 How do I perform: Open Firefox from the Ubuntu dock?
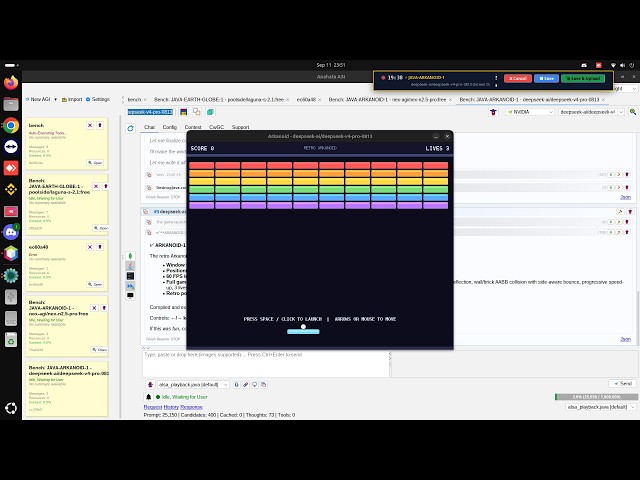pyautogui.click(x=11, y=83)
